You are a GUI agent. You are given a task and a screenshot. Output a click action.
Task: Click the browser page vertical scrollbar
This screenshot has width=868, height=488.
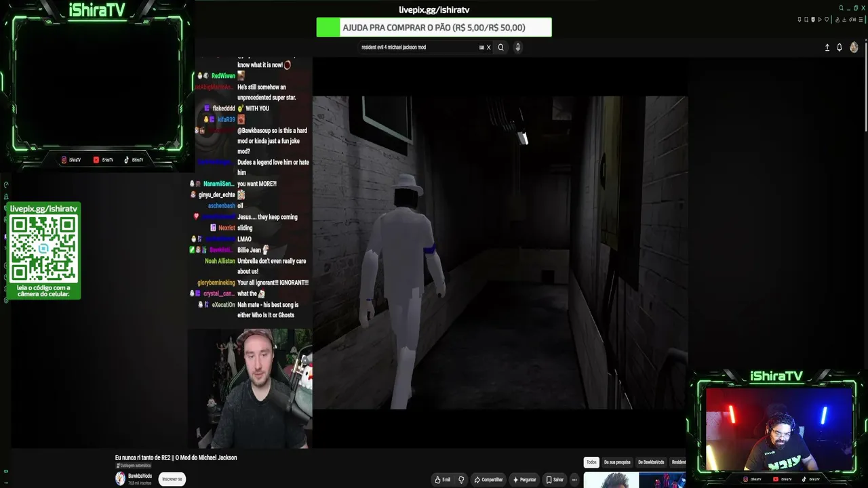pyautogui.click(x=865, y=88)
